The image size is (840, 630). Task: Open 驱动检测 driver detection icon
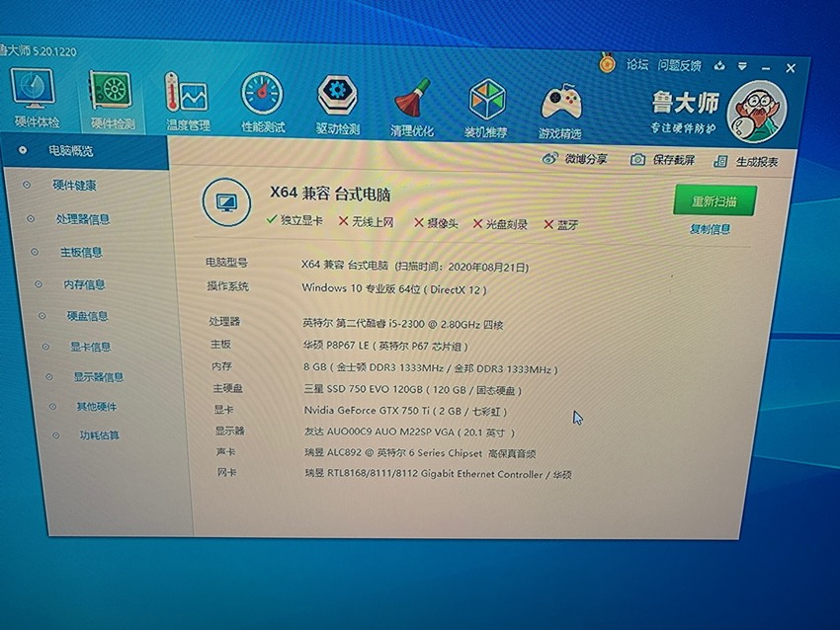tap(337, 105)
